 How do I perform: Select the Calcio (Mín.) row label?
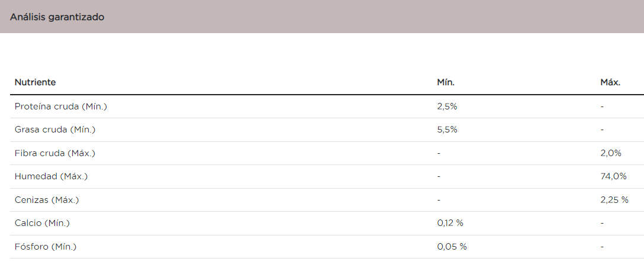coord(42,223)
